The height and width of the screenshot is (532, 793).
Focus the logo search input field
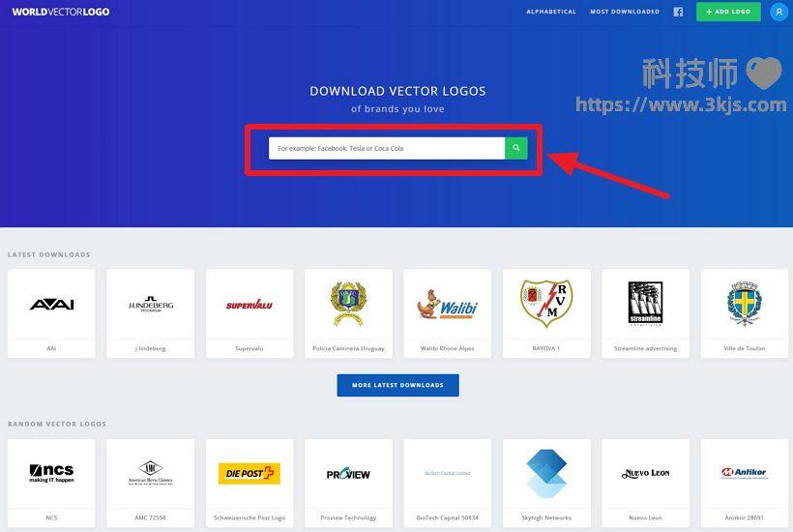click(387, 148)
